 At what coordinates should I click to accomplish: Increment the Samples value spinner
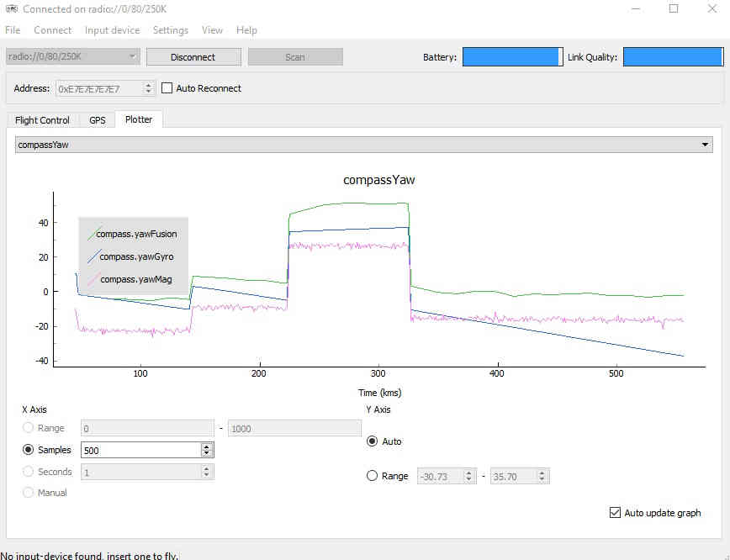(207, 446)
